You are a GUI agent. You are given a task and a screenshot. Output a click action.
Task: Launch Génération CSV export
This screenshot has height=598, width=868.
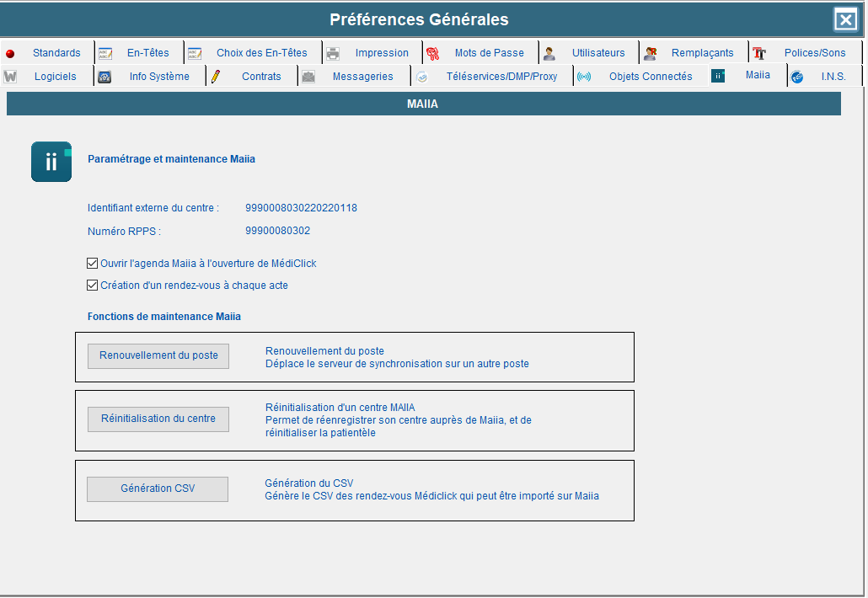tap(158, 489)
